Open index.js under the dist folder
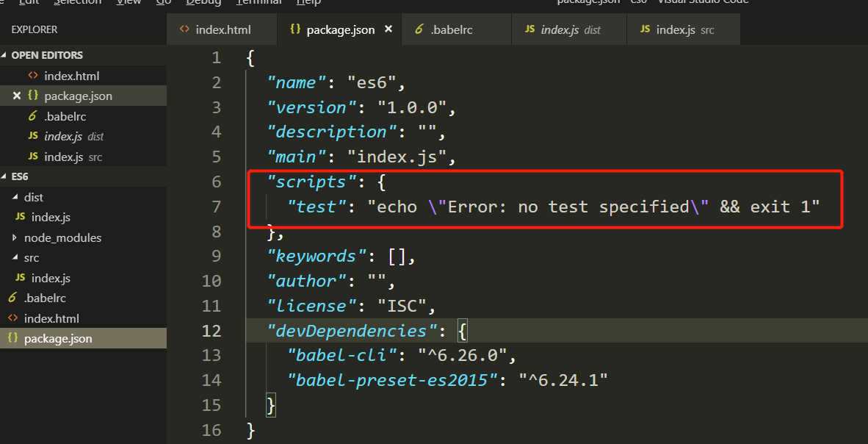 (51, 217)
